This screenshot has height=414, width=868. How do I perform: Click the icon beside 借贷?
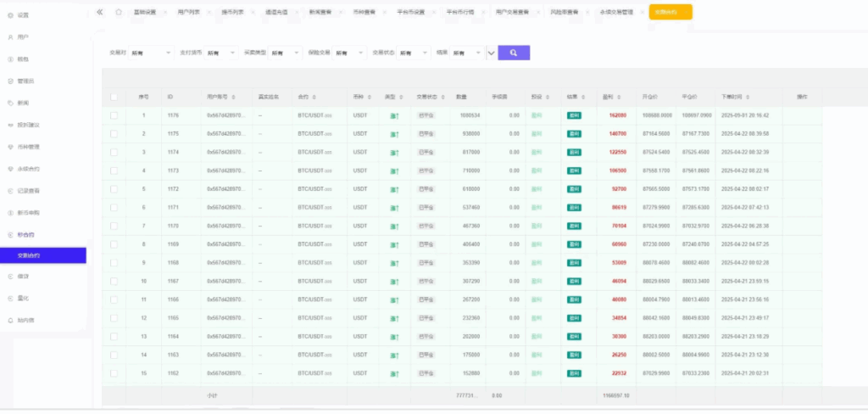(10, 276)
